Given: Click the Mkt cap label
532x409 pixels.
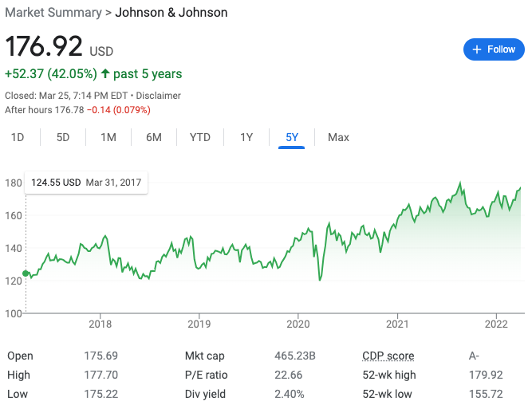Looking at the screenshot, I should click(x=205, y=356).
